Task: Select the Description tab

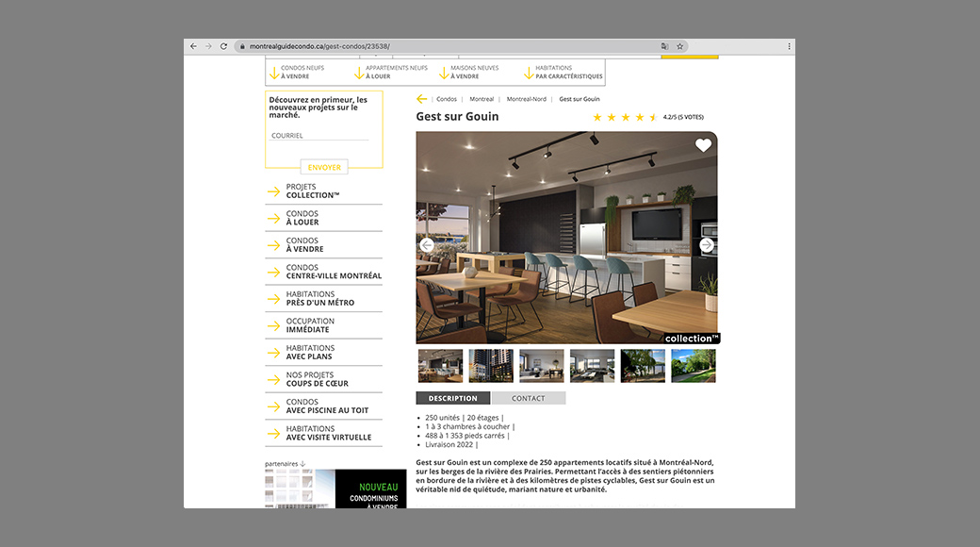Action: (452, 397)
